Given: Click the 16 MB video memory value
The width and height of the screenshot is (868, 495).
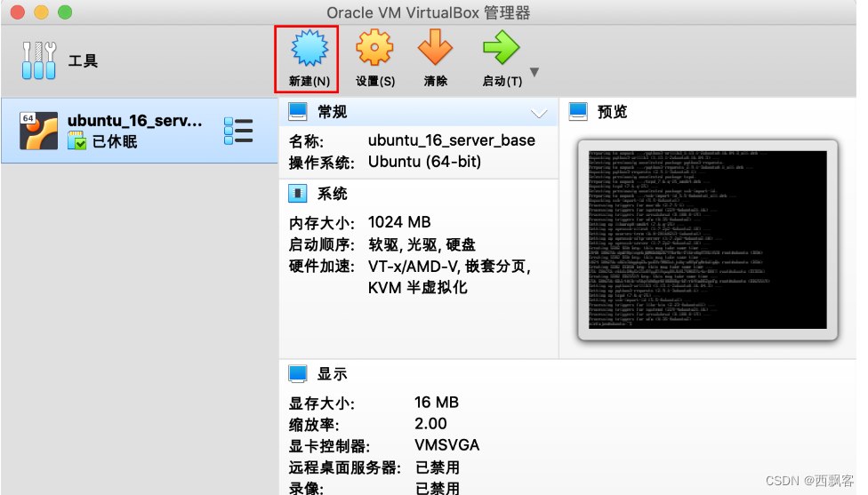Looking at the screenshot, I should [x=436, y=403].
